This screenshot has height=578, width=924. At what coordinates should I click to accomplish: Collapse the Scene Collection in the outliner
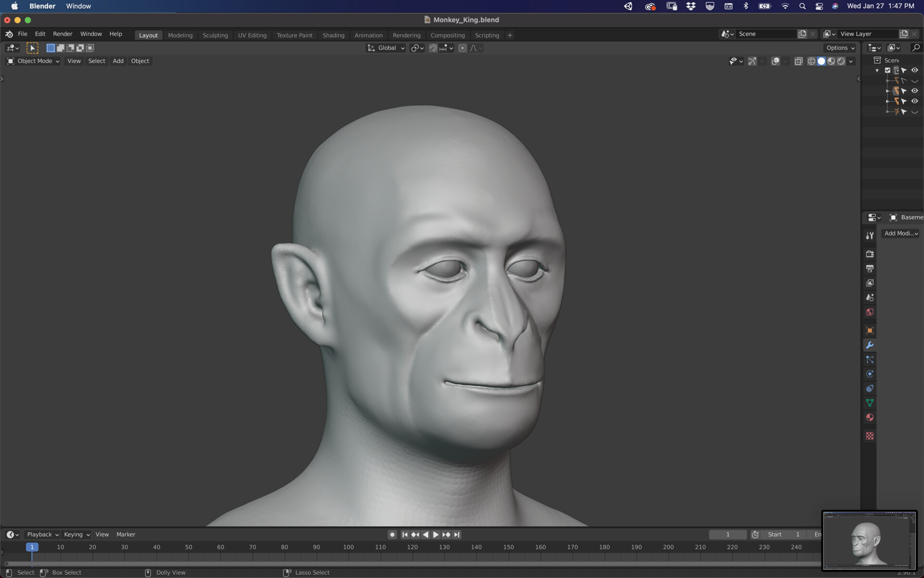coord(877,70)
